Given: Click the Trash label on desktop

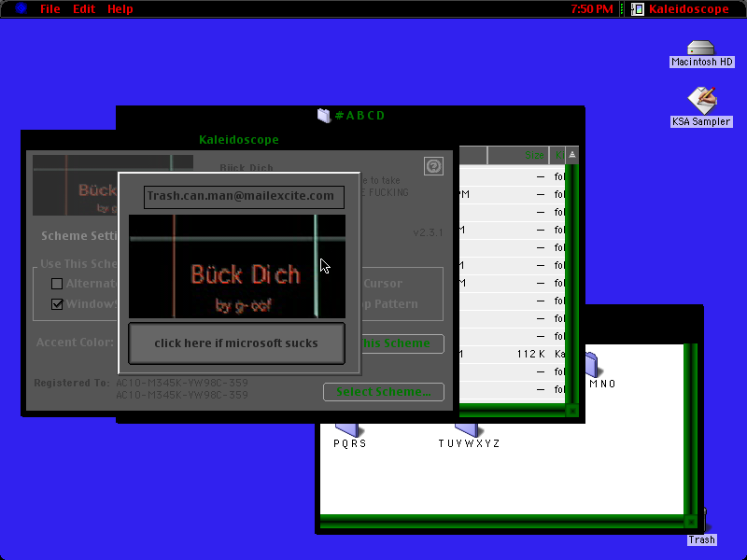Looking at the screenshot, I should (702, 539).
